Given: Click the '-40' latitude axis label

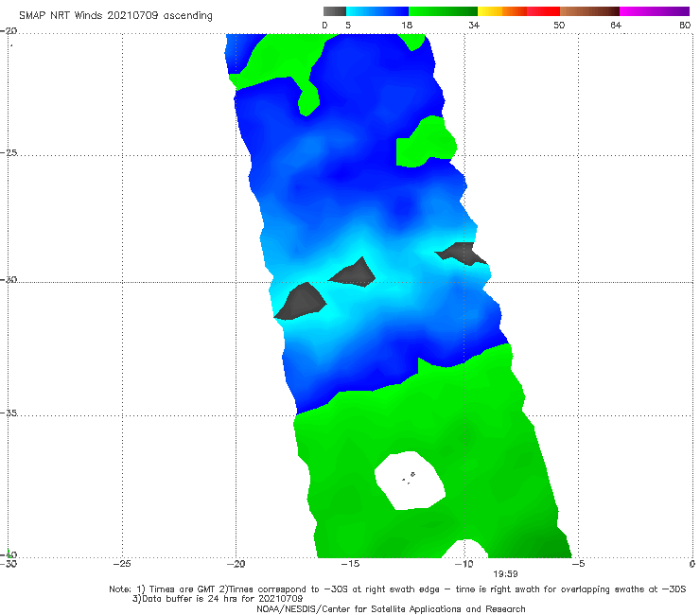Looking at the screenshot, I should 9,554.
